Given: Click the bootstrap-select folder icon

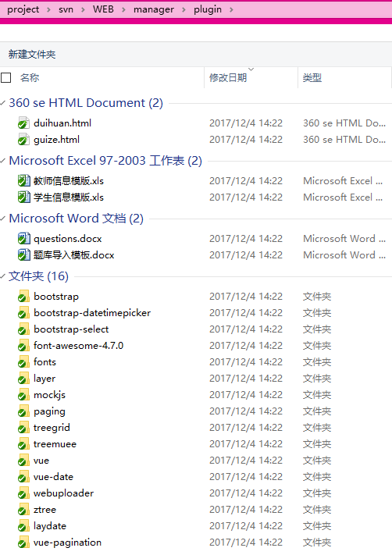Looking at the screenshot, I should click(23, 329).
